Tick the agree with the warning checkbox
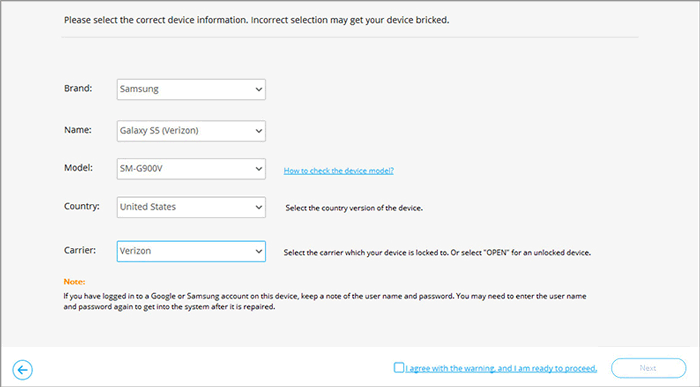The width and height of the screenshot is (700, 387). 399,367
